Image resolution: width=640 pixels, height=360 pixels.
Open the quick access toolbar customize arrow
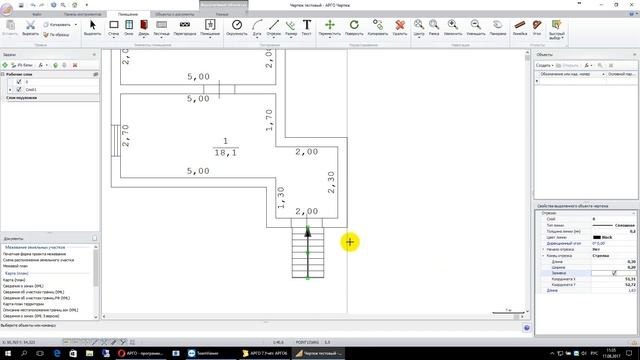pos(87,5)
